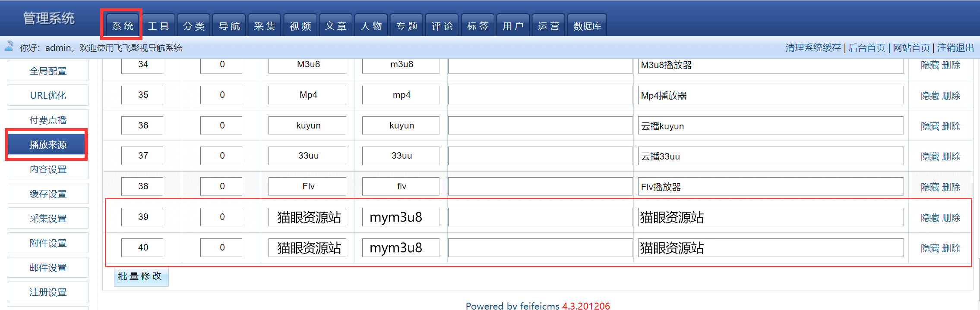Go to the 视频 tab

point(300,26)
